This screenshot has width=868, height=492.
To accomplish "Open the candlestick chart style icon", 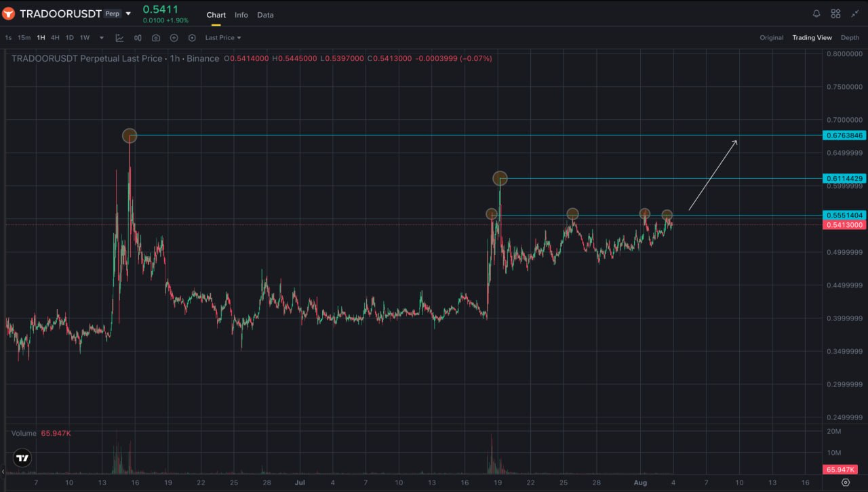I will click(x=138, y=38).
